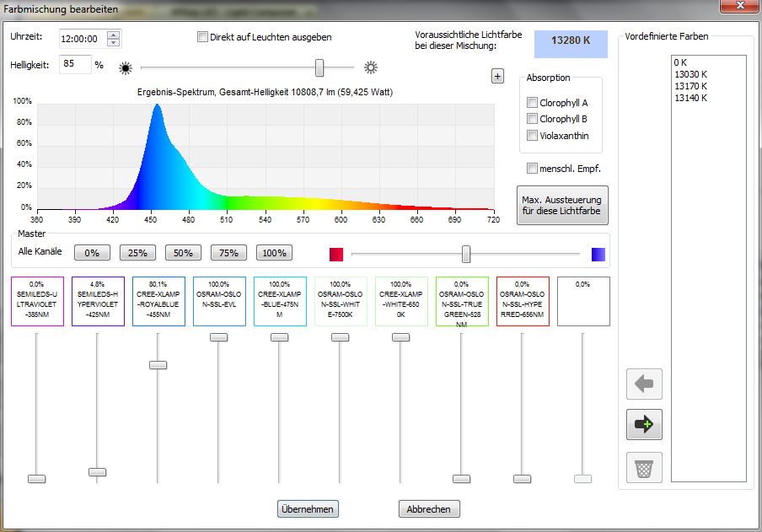Click Max. Aussteuerung für diese Lichtfarbe
762x532 pixels.
coord(562,205)
